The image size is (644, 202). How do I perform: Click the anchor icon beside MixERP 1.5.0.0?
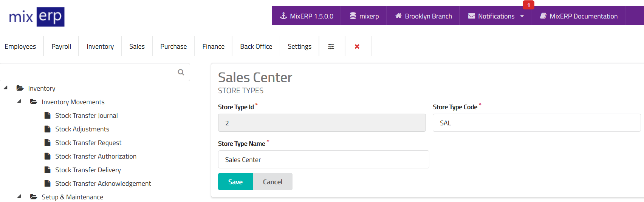[283, 16]
